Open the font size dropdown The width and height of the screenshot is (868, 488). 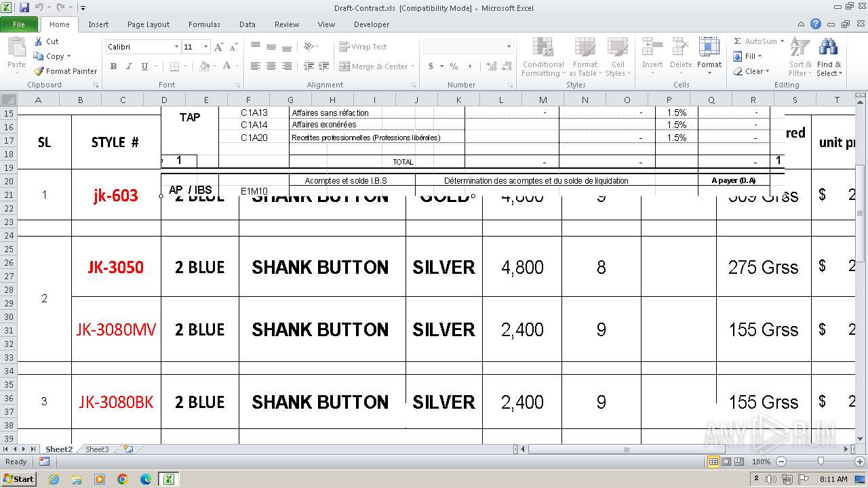205,47
